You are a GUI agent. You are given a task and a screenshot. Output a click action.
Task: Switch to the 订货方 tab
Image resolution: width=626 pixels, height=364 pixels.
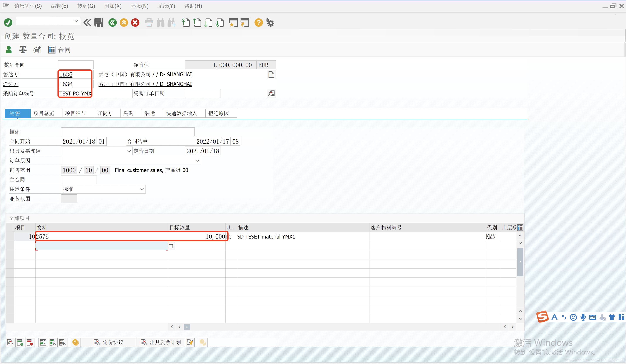pos(107,114)
